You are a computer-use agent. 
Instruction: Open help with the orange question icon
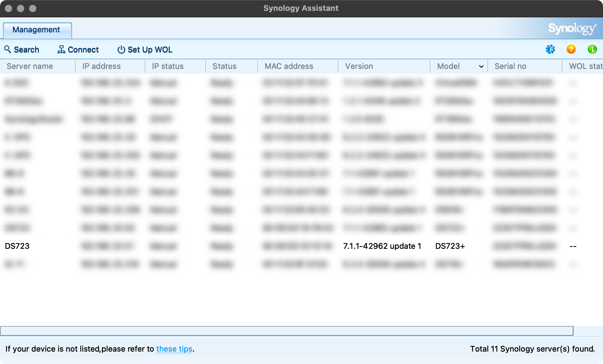click(x=571, y=49)
